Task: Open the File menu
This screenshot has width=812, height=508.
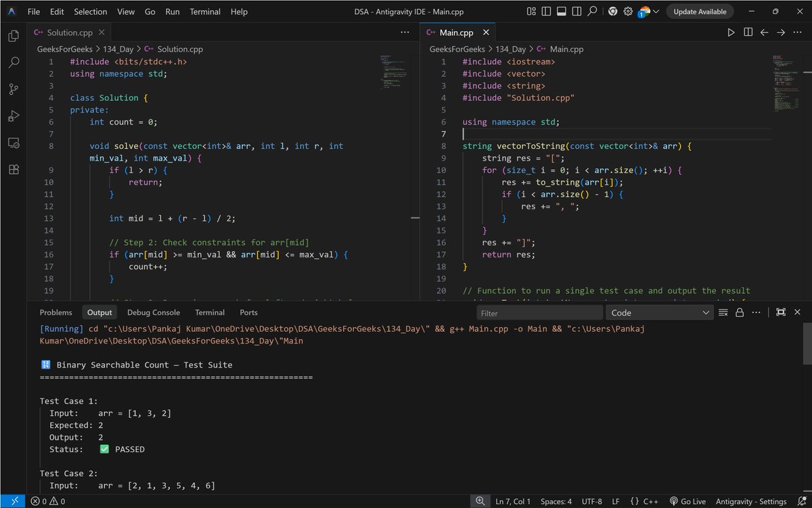Action: [34, 12]
